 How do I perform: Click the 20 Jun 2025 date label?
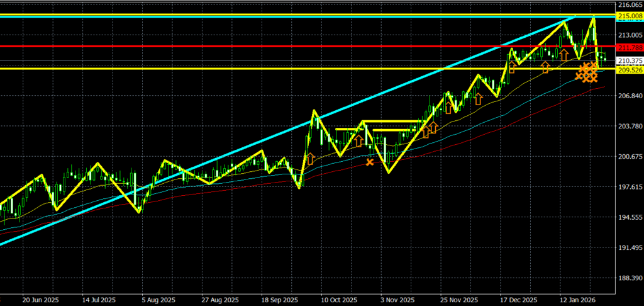point(40,300)
